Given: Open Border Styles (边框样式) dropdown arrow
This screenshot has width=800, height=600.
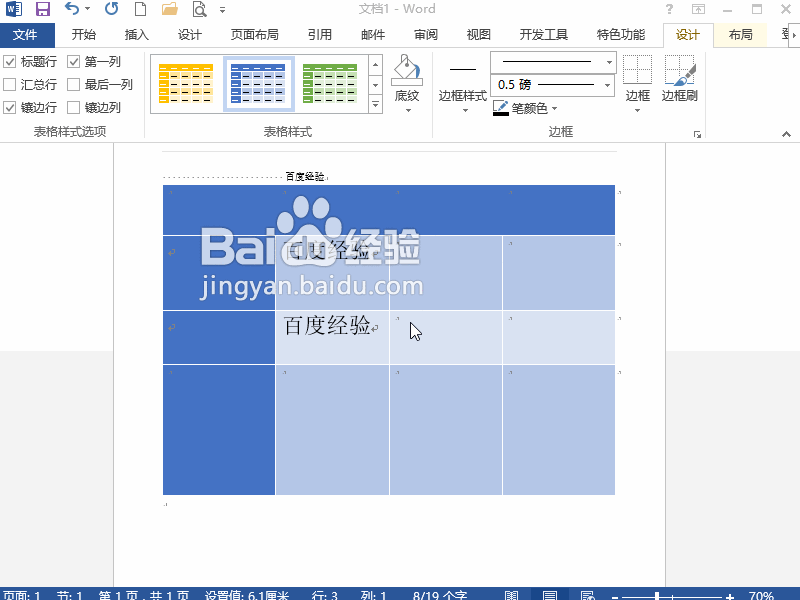Looking at the screenshot, I should coord(465,110).
